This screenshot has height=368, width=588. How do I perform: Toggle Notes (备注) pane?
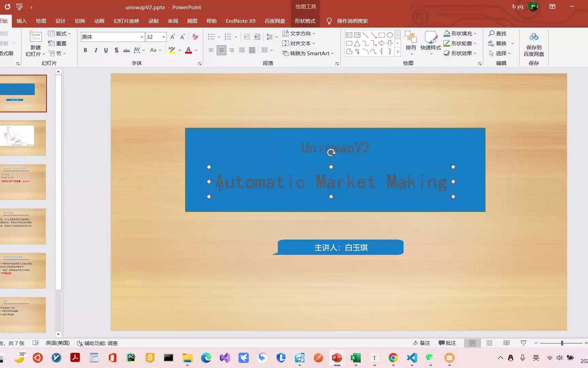tap(422, 343)
